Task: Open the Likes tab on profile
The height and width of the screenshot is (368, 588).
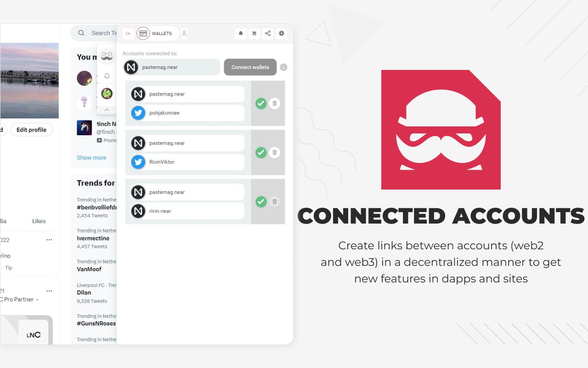Action: pyautogui.click(x=39, y=221)
